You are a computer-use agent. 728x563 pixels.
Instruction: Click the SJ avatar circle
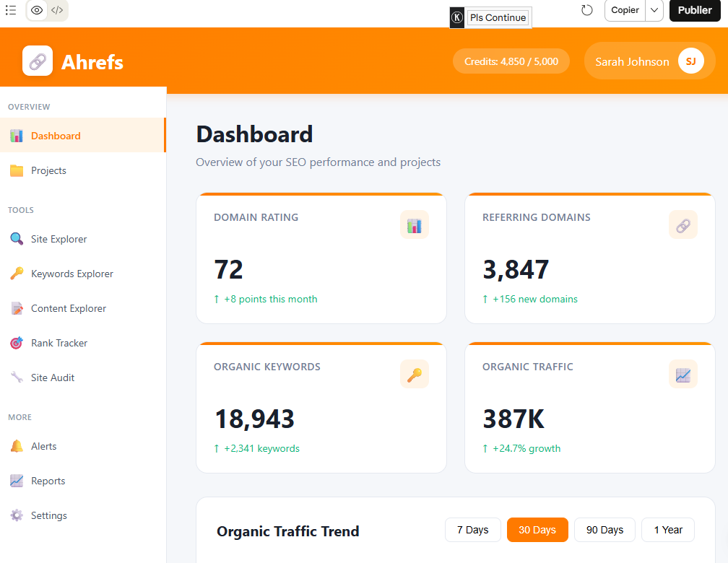pos(691,61)
